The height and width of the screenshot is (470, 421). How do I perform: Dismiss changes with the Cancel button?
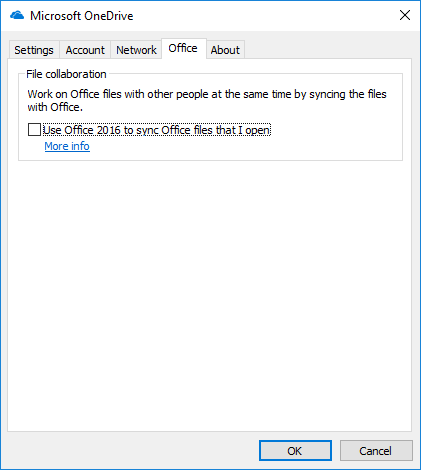tap(376, 451)
